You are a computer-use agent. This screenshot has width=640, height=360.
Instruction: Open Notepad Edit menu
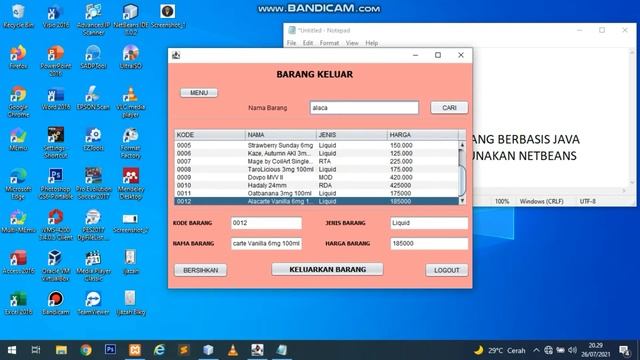pos(308,43)
